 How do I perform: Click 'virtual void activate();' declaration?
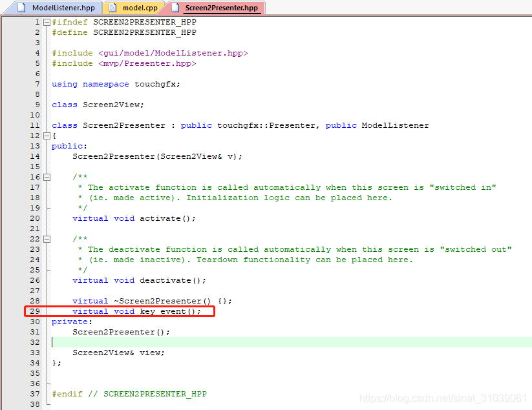(x=134, y=218)
